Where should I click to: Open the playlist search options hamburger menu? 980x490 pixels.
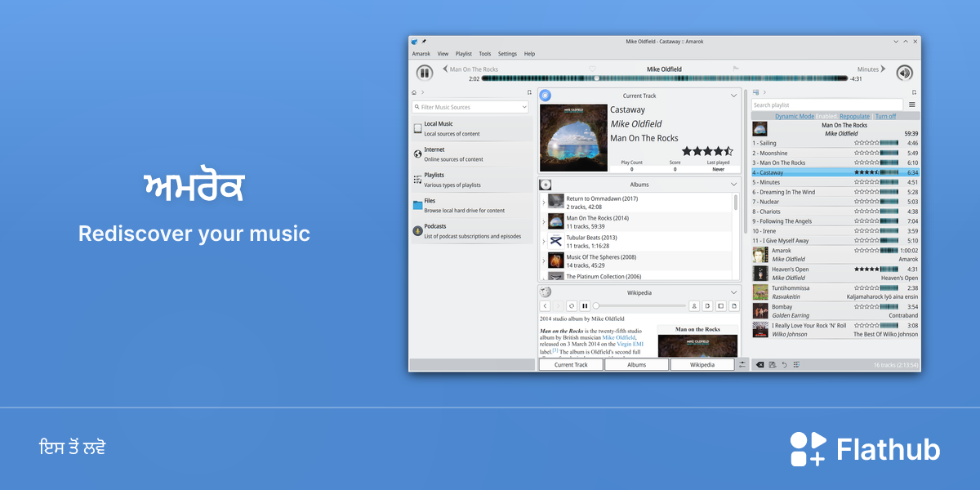912,105
